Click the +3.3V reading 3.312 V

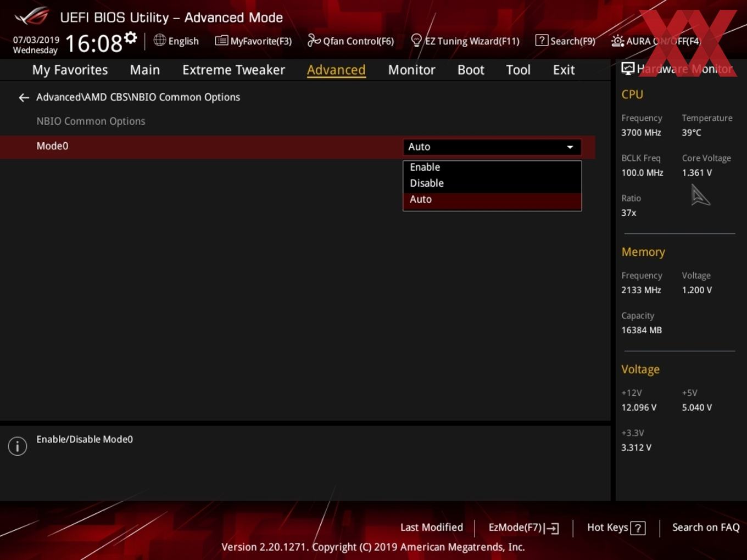(636, 447)
